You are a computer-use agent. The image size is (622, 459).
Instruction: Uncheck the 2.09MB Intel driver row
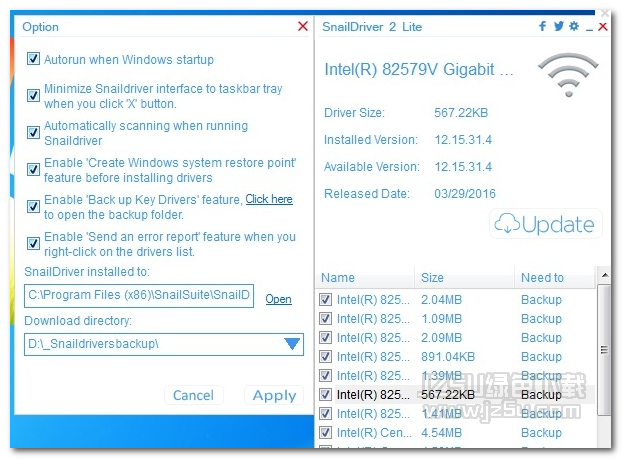pyautogui.click(x=326, y=338)
